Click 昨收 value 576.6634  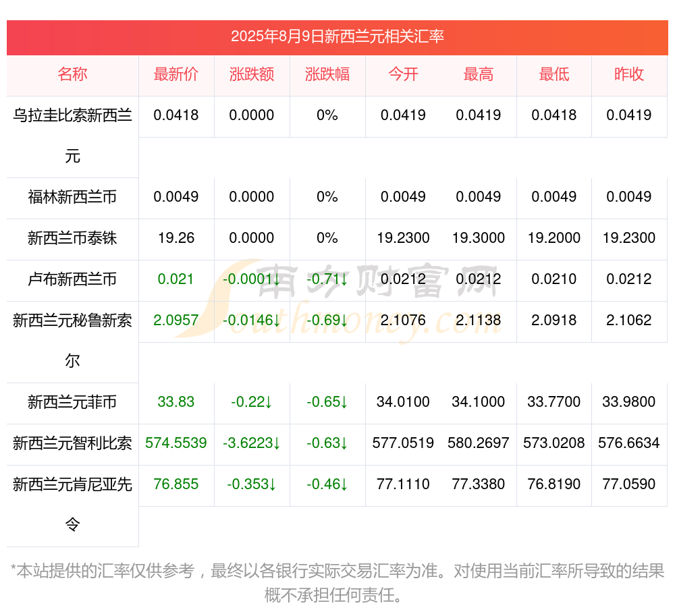[629, 443]
